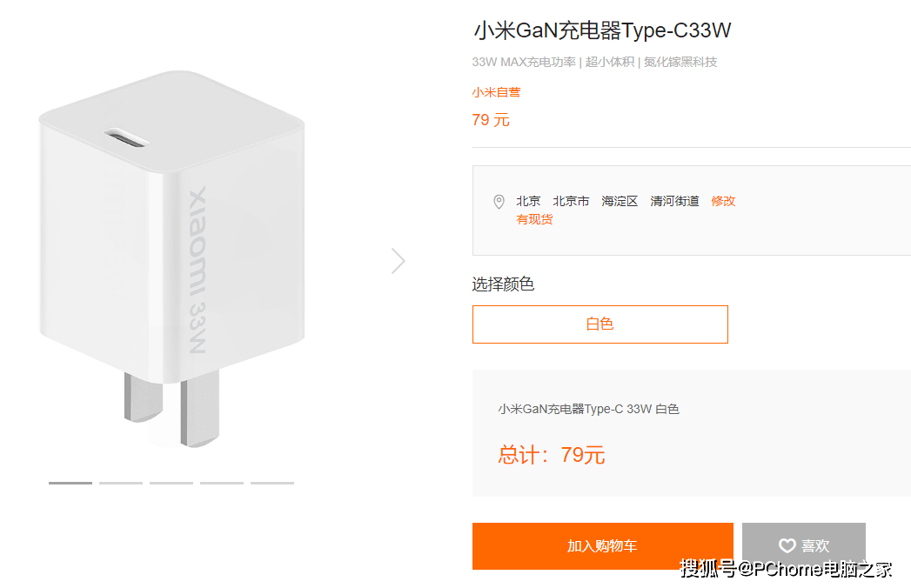Click the 海淀区 district in address
This screenshot has height=588, width=911.
click(x=620, y=201)
